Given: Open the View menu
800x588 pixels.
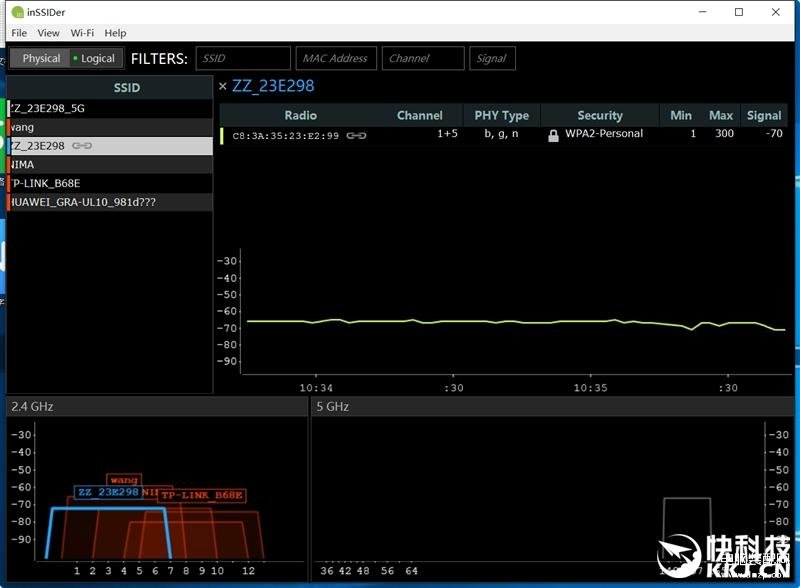Looking at the screenshot, I should (48, 33).
